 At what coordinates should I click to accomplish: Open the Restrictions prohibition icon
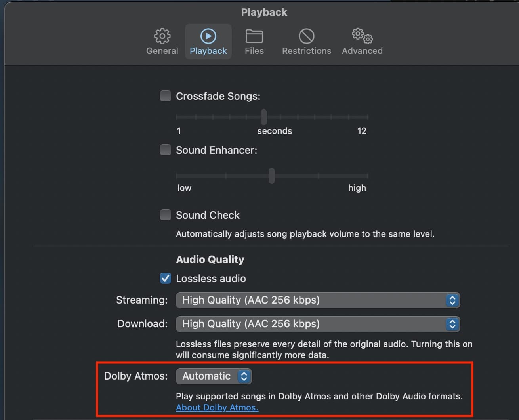coord(306,36)
